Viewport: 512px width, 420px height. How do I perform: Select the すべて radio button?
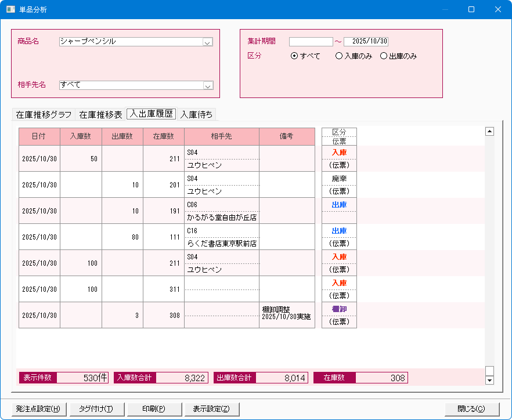tap(294, 56)
